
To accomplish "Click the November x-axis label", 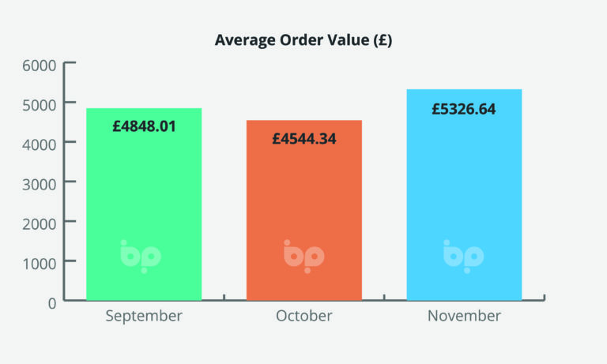I will [x=464, y=316].
